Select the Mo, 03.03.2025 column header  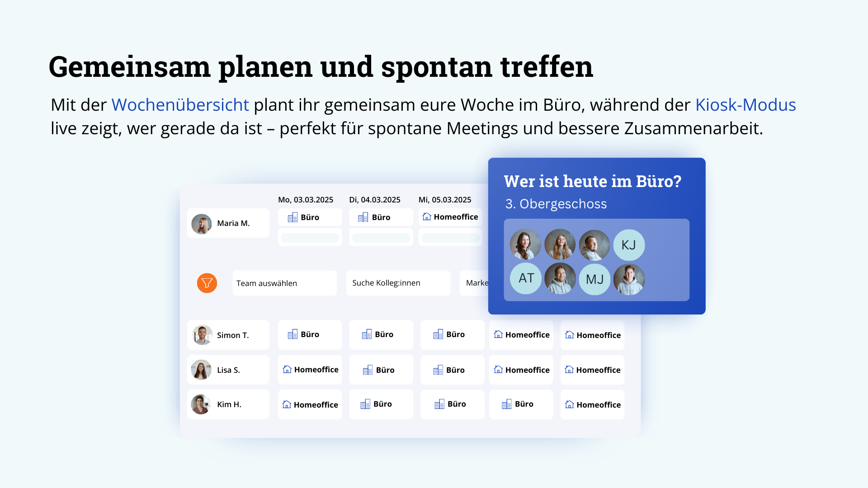(x=306, y=200)
